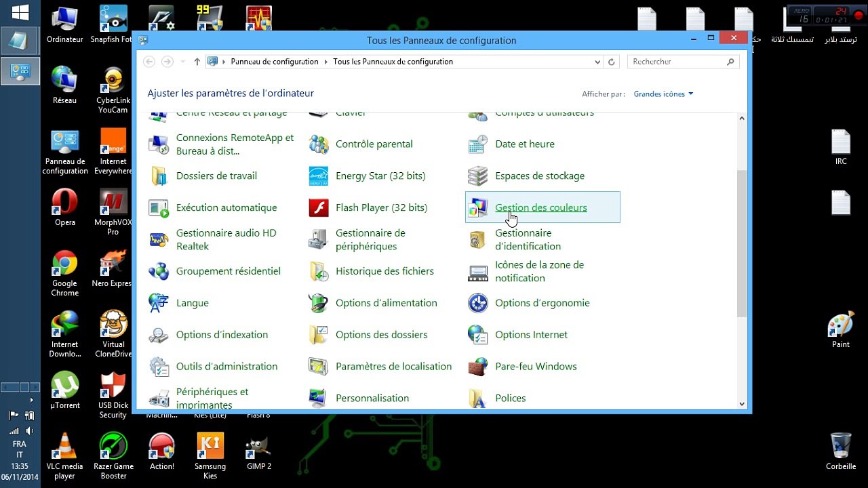Select the Samsung Kies desktop shortcut
This screenshot has width=868, height=488.
pos(210,456)
